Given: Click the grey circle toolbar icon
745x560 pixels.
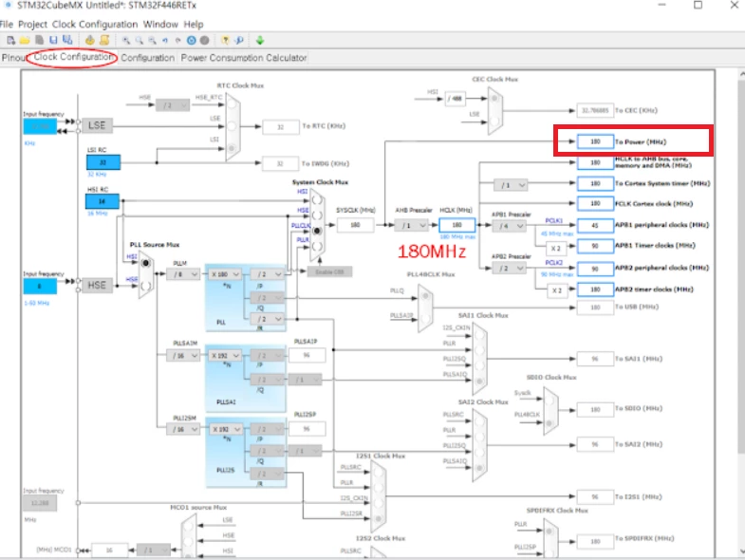Looking at the screenshot, I should coord(204,41).
